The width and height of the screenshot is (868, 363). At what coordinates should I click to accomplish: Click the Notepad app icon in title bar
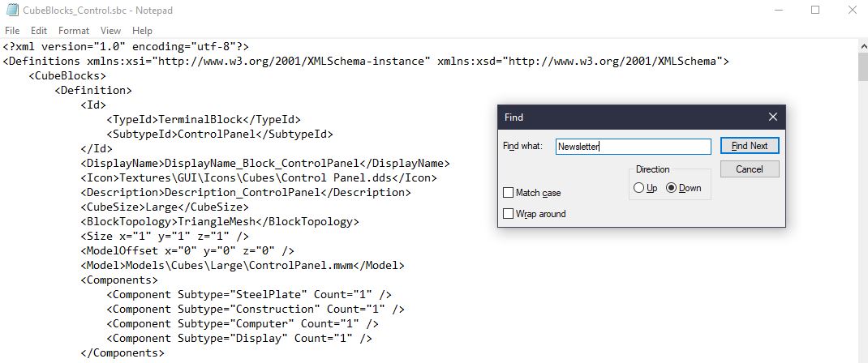pyautogui.click(x=11, y=10)
